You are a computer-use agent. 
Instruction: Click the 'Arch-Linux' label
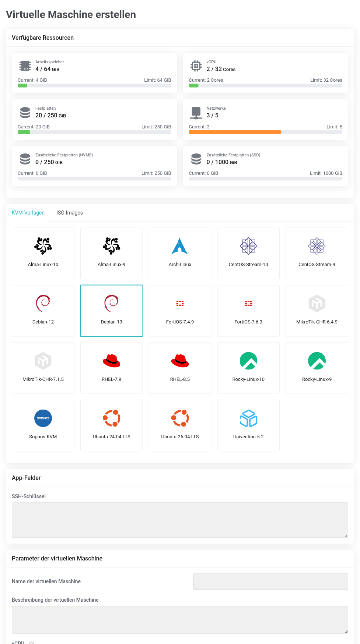click(x=180, y=264)
